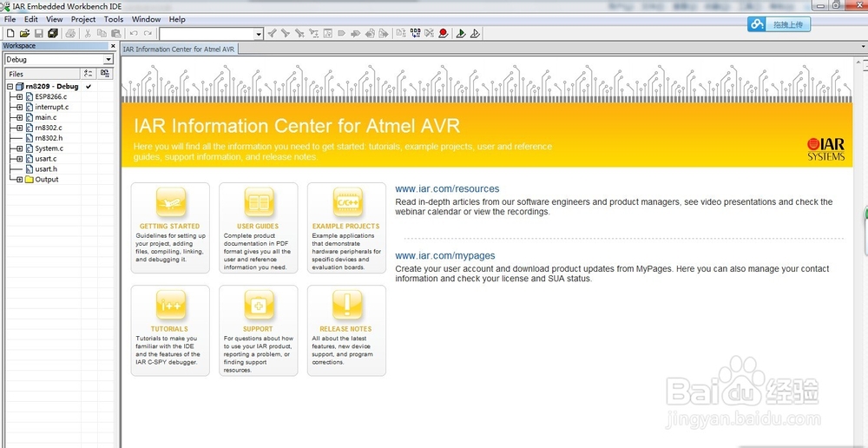Open the File menu
This screenshot has height=448, width=868.
[x=10, y=19]
